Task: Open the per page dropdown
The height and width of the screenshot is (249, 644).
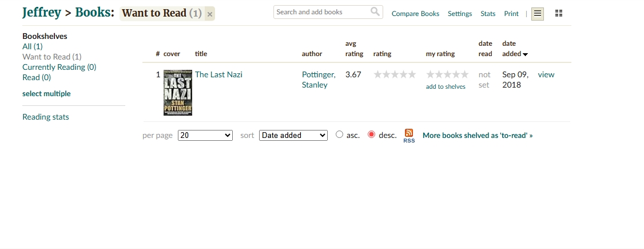Action: [x=205, y=135]
